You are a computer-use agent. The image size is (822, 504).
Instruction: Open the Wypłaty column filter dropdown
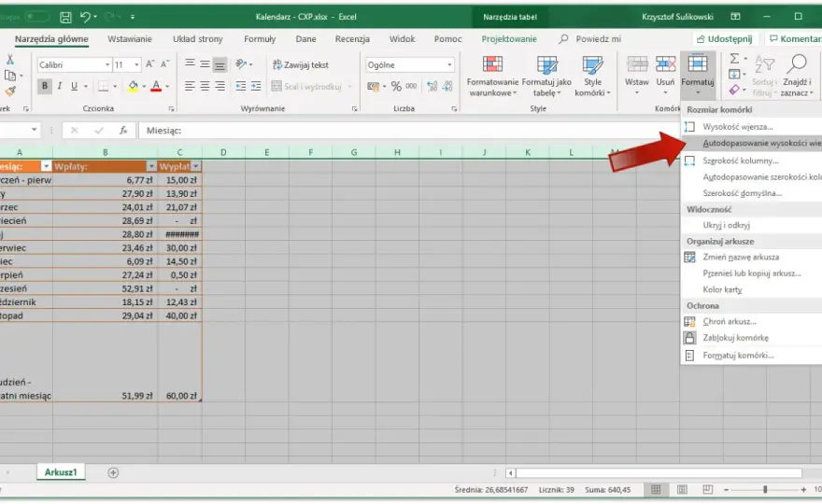coord(195,167)
